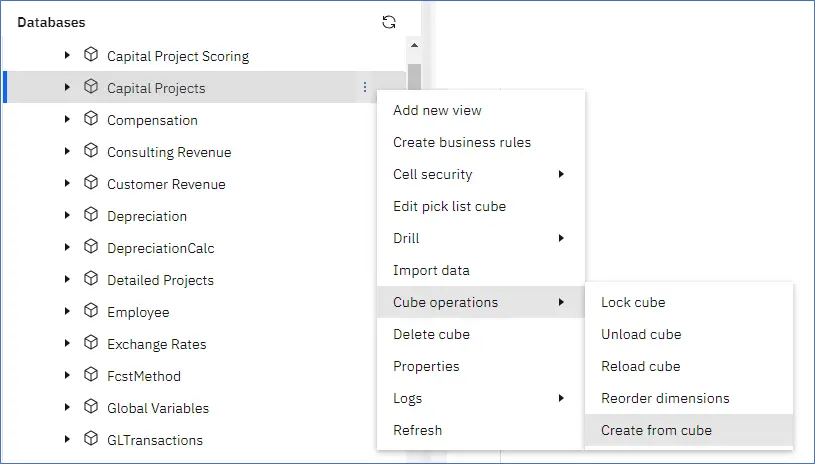Image resolution: width=815 pixels, height=464 pixels.
Task: Expand the Customer Revenue cube node
Action: click(67, 184)
